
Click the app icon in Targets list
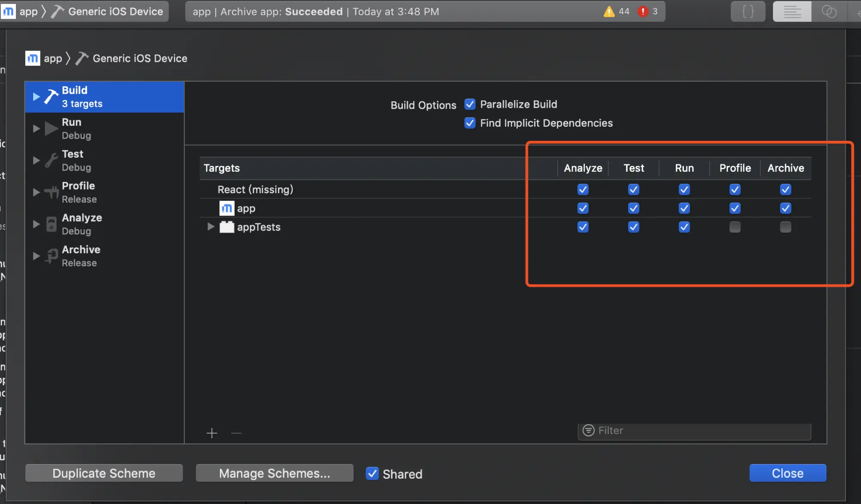[x=227, y=208]
